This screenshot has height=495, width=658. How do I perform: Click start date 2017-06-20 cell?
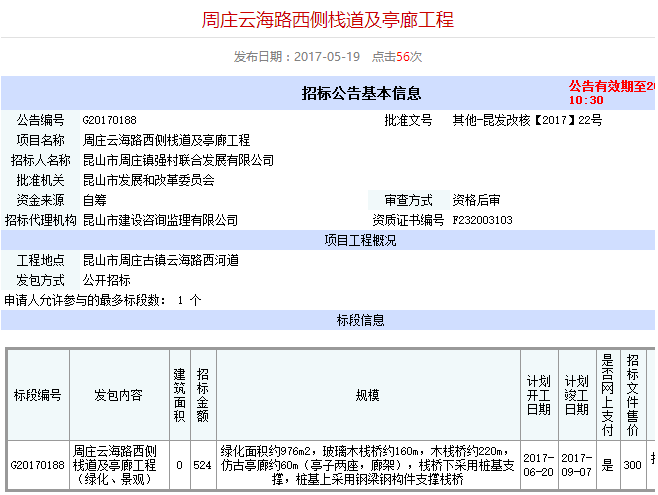(539, 465)
